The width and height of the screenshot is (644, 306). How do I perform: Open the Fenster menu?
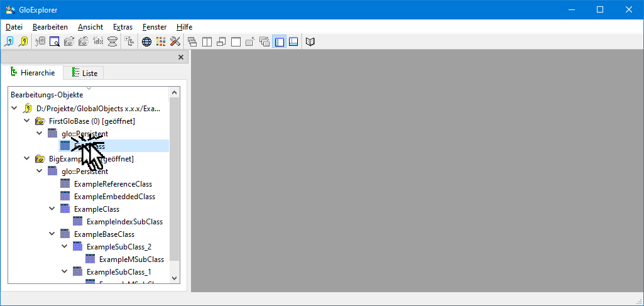(x=155, y=27)
